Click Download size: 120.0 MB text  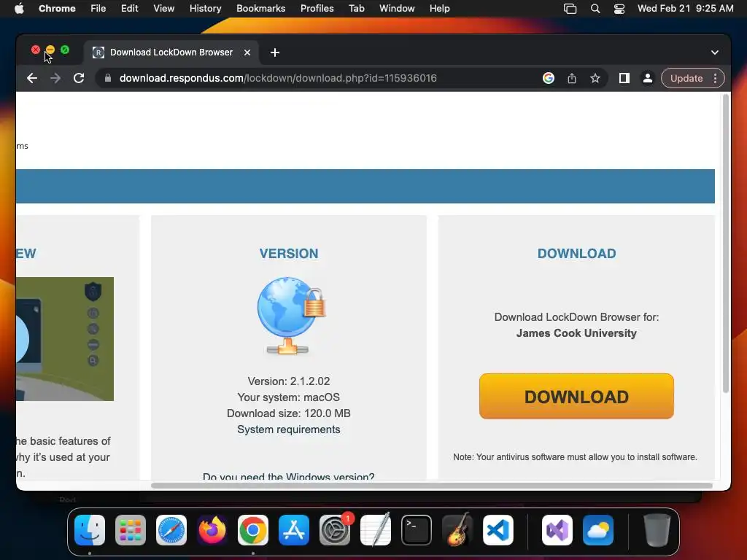[289, 413]
